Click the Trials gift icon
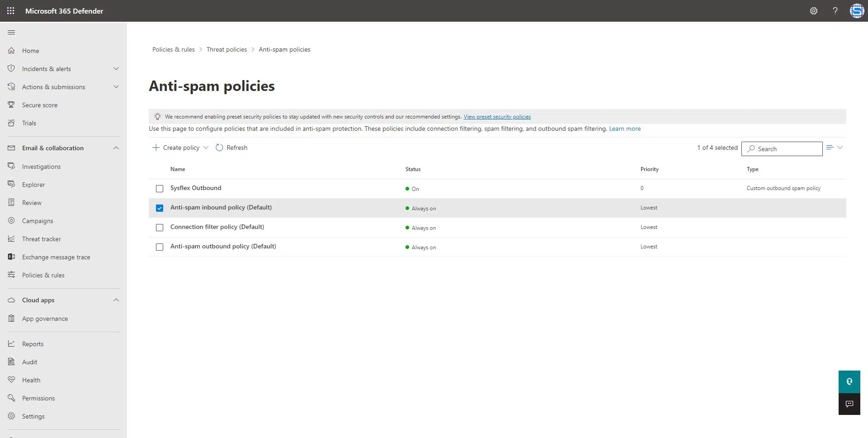This screenshot has height=438, width=868. pyautogui.click(x=12, y=123)
